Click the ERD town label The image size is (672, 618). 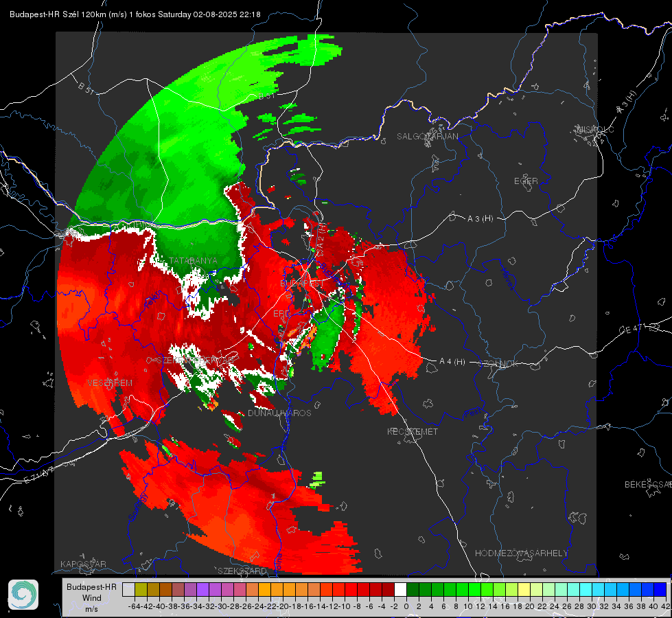coord(281,314)
